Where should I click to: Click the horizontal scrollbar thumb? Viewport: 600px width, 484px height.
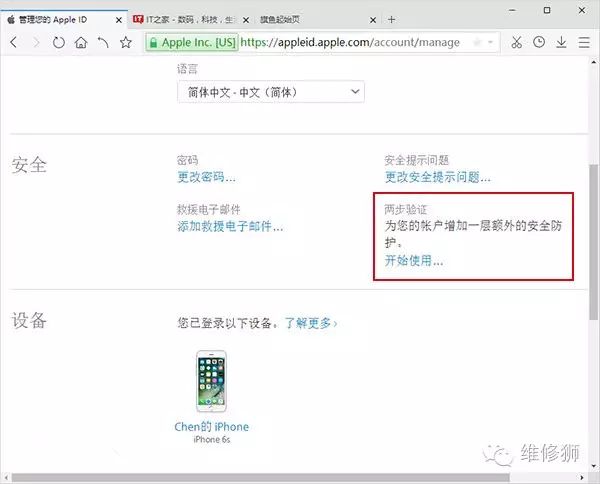click(x=260, y=478)
